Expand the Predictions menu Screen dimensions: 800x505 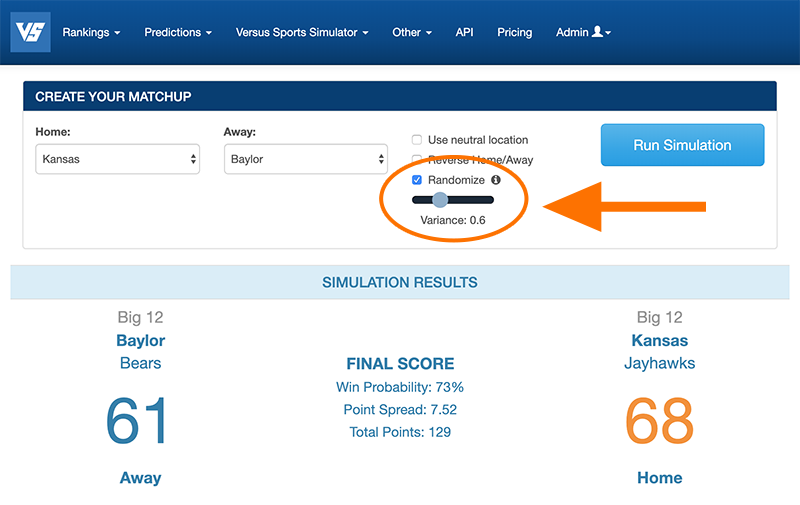178,32
